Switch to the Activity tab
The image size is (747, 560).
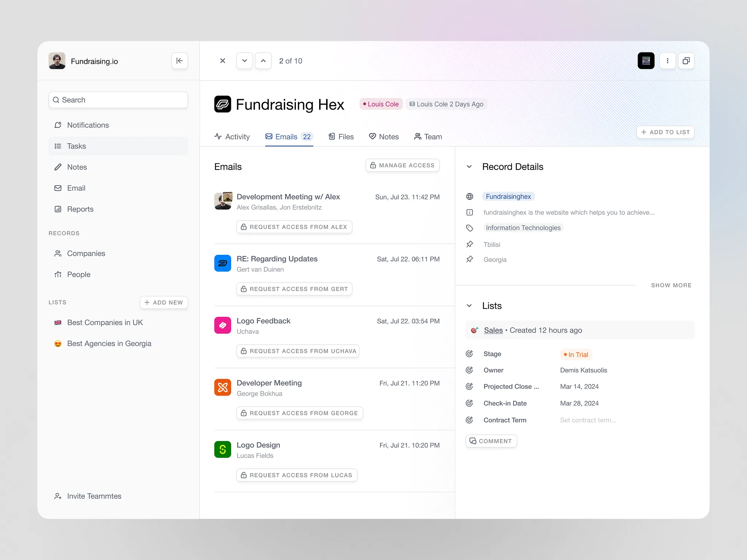point(232,137)
